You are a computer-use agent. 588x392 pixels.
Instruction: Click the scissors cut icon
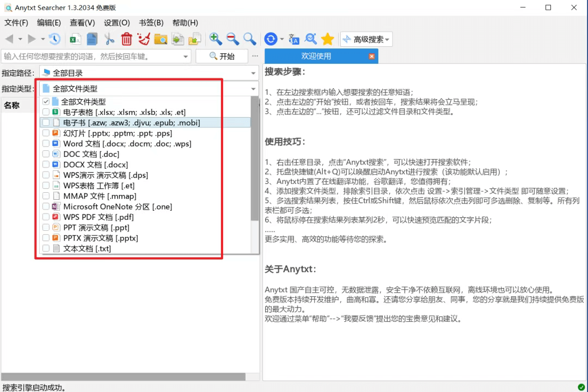click(109, 39)
